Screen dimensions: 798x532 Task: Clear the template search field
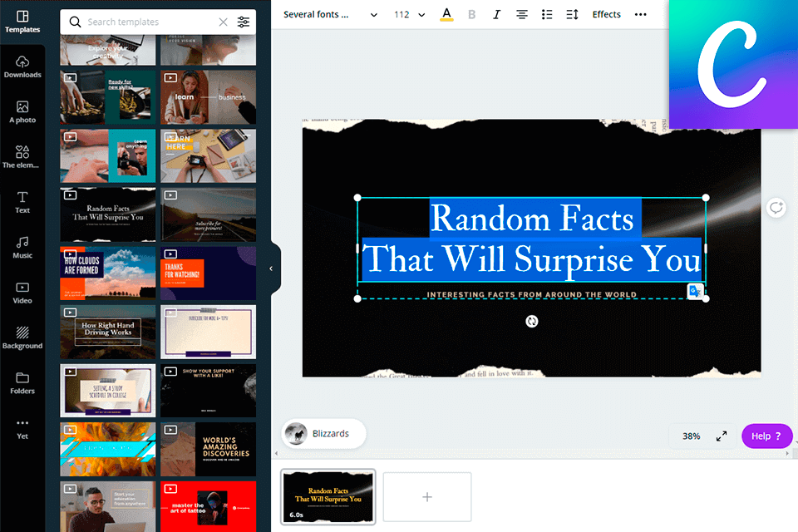(x=223, y=22)
